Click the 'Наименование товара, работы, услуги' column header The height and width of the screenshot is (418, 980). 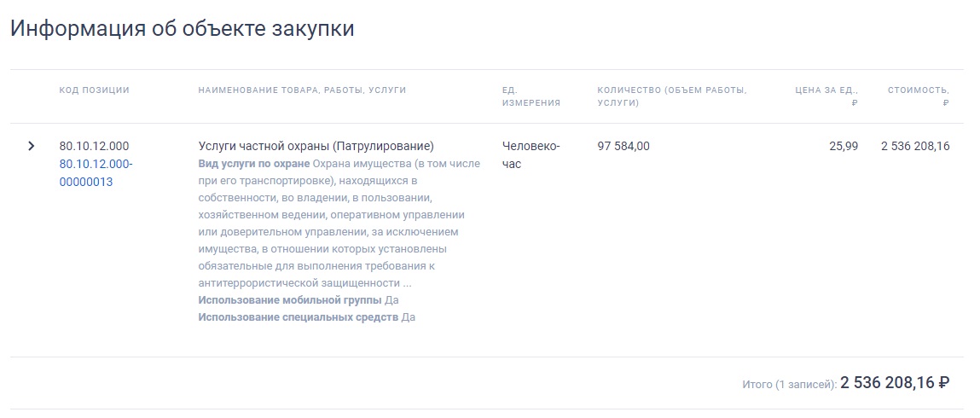click(302, 90)
